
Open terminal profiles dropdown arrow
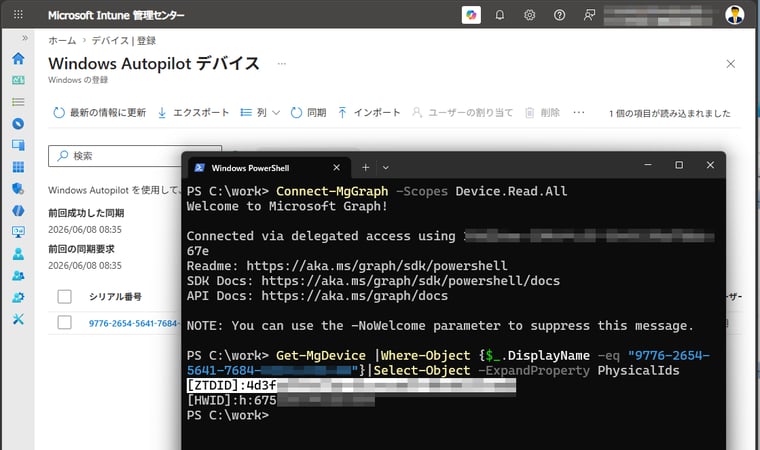(x=386, y=168)
